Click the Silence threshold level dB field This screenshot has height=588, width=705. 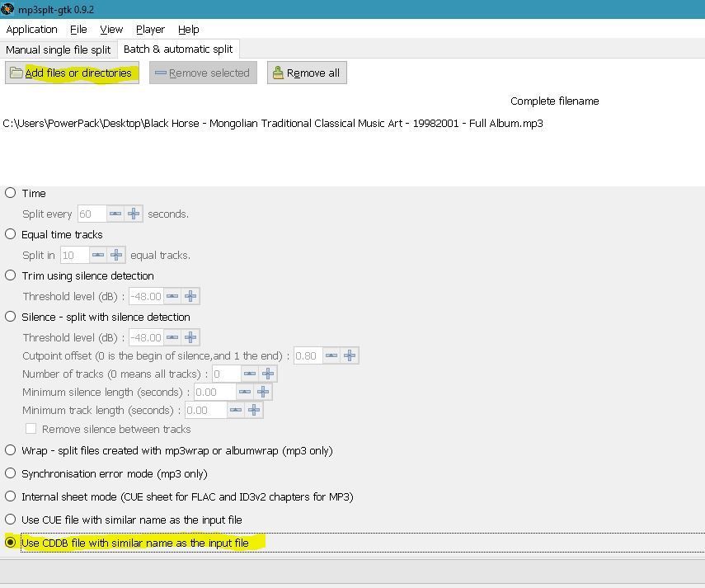146,337
